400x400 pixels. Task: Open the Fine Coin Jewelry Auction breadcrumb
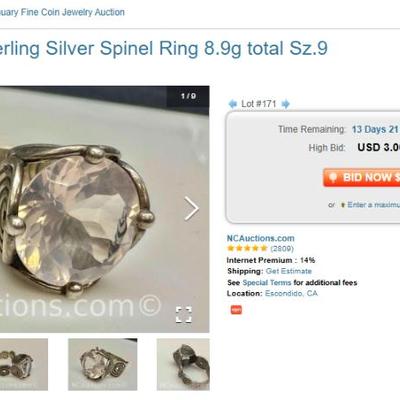[62, 12]
